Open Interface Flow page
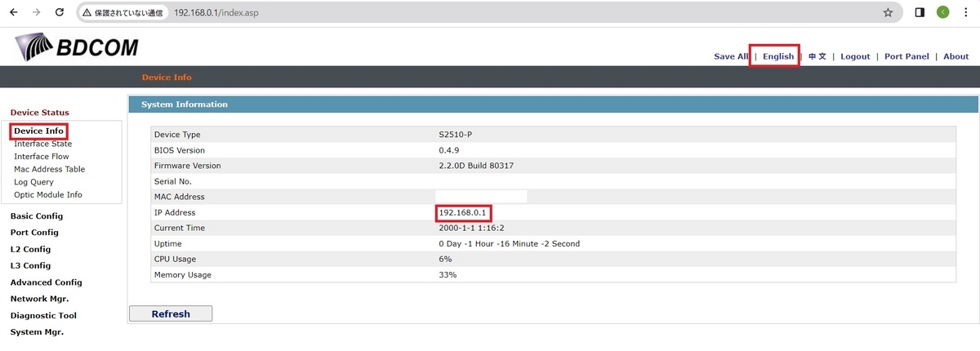The width and height of the screenshot is (980, 351). [x=42, y=157]
